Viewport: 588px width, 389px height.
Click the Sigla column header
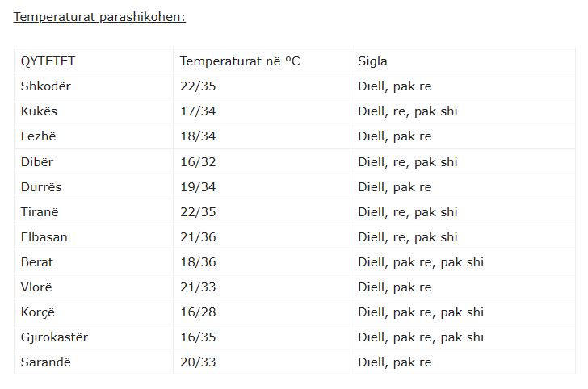coord(372,61)
